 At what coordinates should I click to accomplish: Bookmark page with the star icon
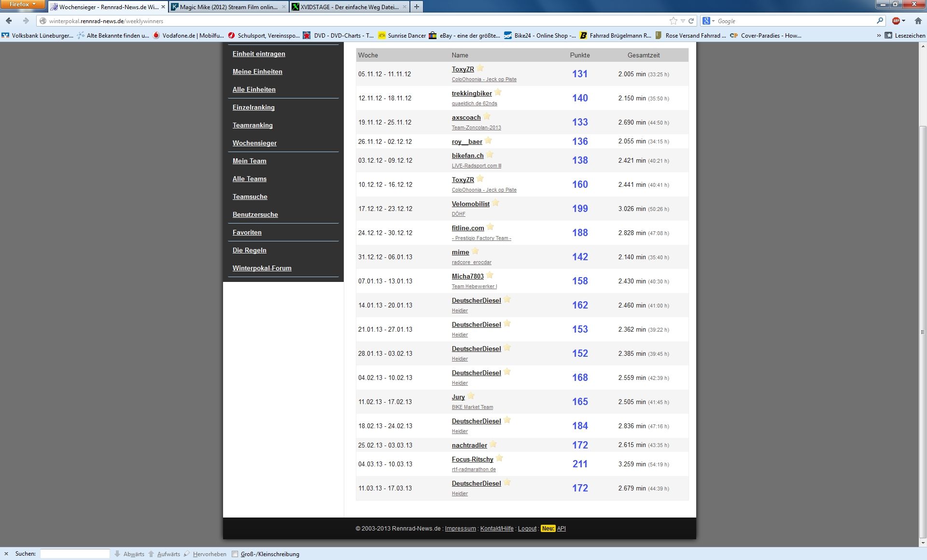pos(673,21)
